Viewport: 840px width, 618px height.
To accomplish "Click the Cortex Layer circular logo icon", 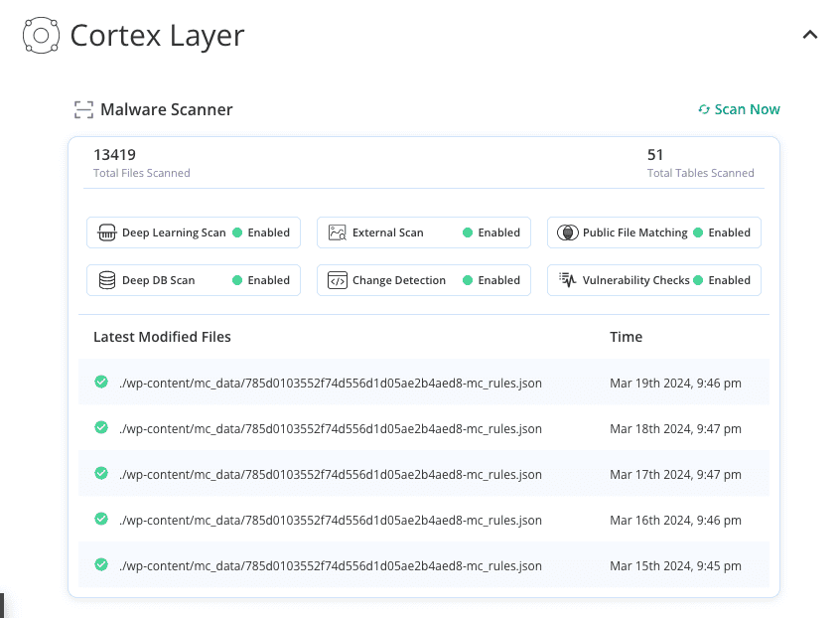I will 42,36.
